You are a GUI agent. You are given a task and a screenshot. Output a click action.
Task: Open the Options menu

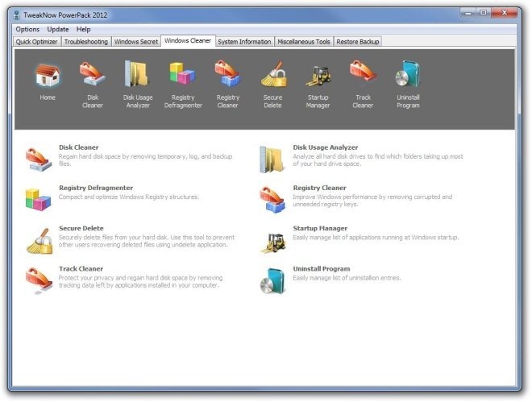tap(27, 29)
